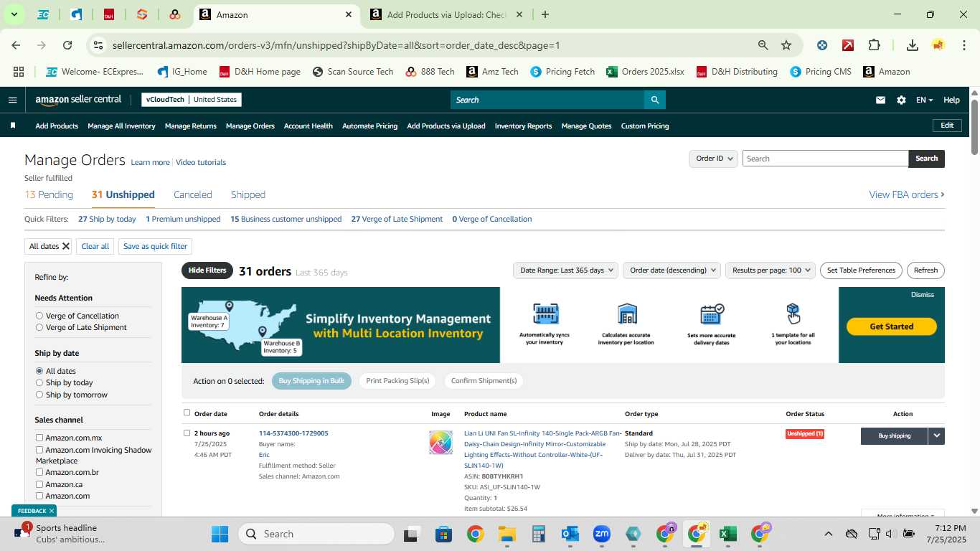Open the settings gear icon

point(901,100)
